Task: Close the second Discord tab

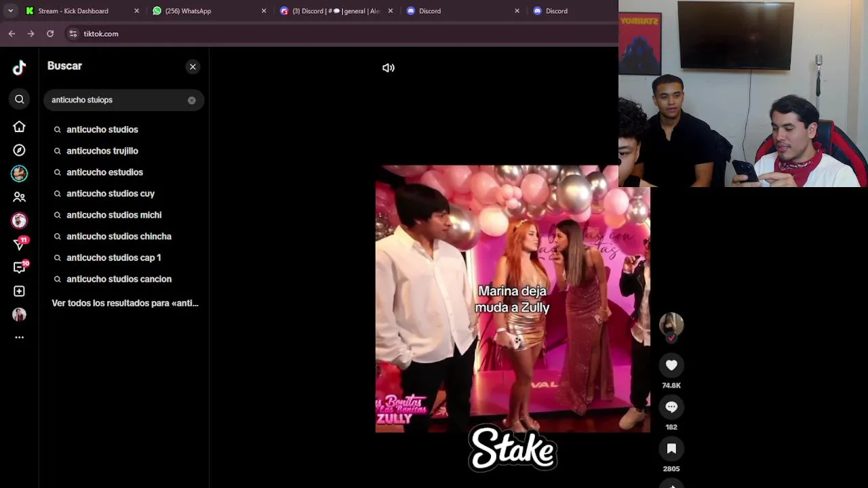Action: point(517,11)
